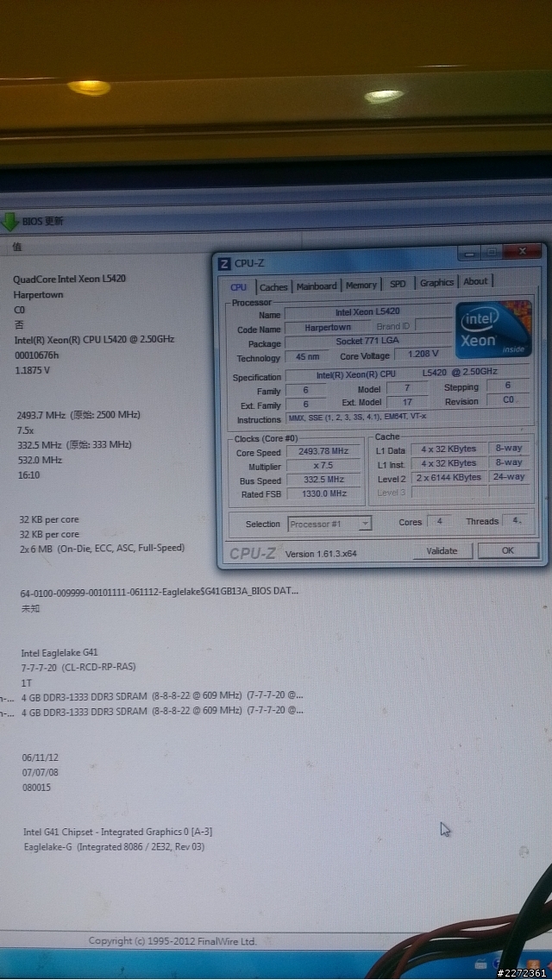The image size is (552, 980).
Task: Select the '1T' command rate row
Action: click(26, 682)
